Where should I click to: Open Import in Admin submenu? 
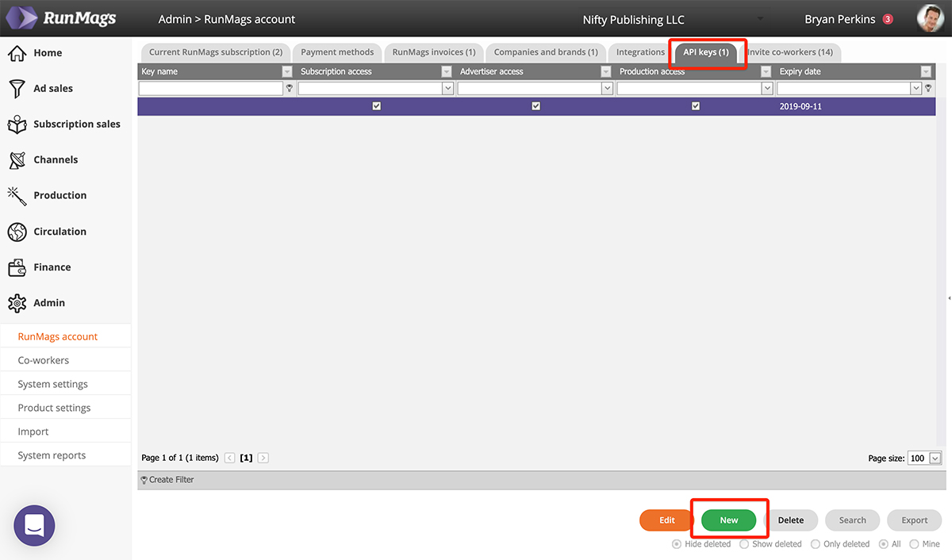[33, 432]
